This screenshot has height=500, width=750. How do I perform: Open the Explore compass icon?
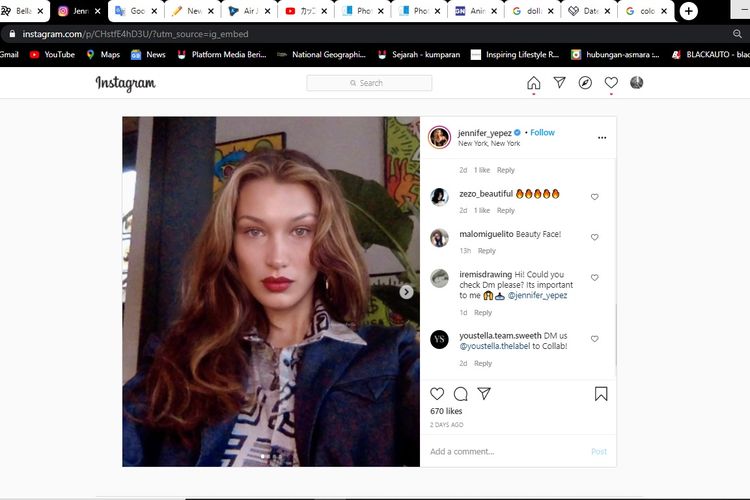(x=585, y=83)
